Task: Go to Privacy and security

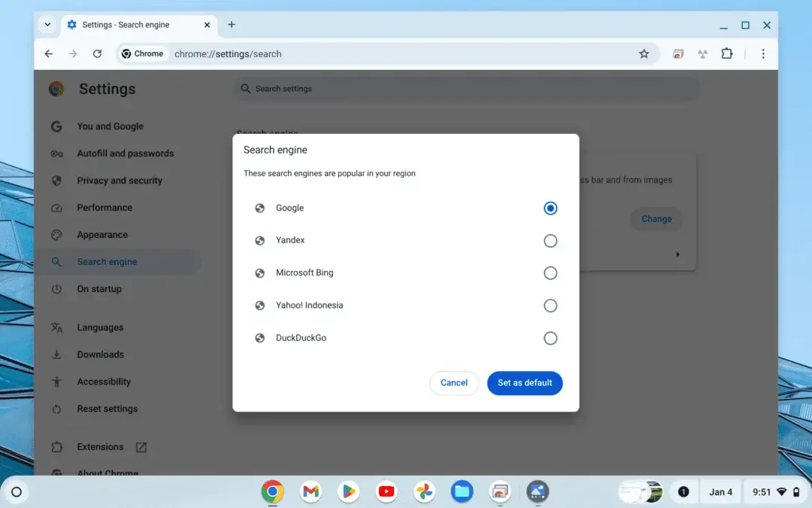Action: 120,181
